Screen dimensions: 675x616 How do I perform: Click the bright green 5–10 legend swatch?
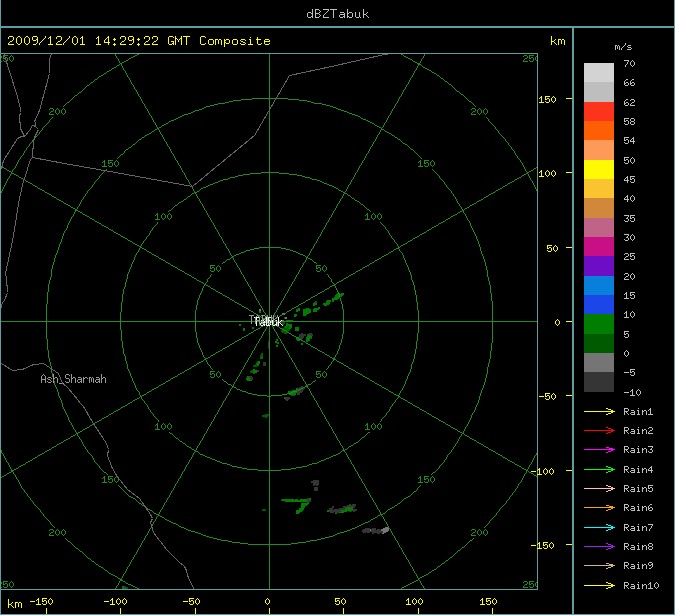coord(599,324)
